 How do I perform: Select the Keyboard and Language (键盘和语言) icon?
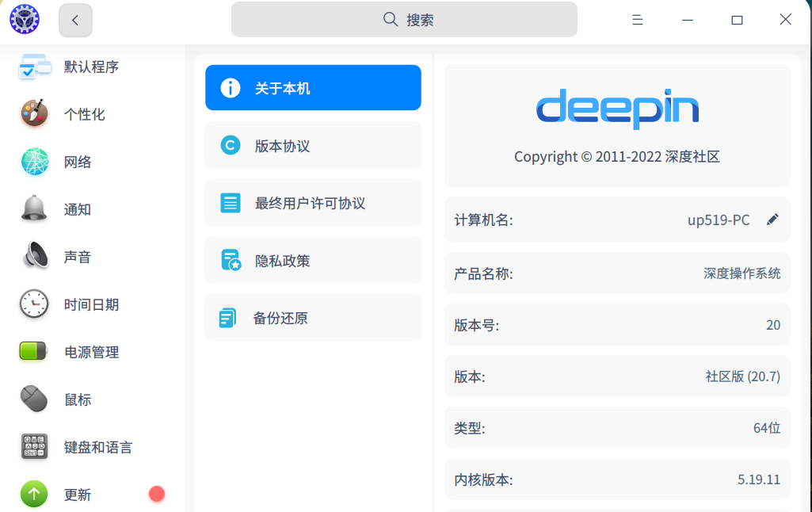tap(34, 446)
